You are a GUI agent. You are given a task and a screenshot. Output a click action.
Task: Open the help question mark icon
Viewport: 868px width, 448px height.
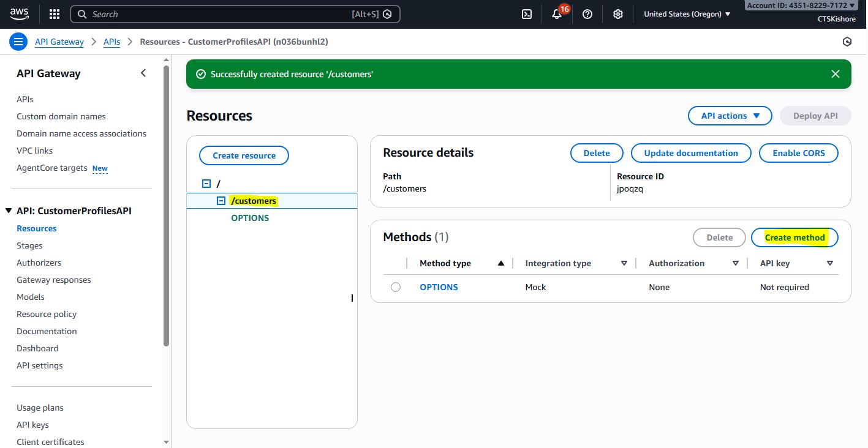pos(587,14)
